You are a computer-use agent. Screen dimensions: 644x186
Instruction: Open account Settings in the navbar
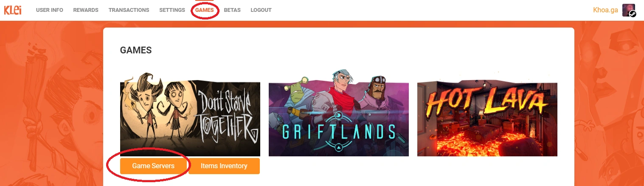[172, 10]
